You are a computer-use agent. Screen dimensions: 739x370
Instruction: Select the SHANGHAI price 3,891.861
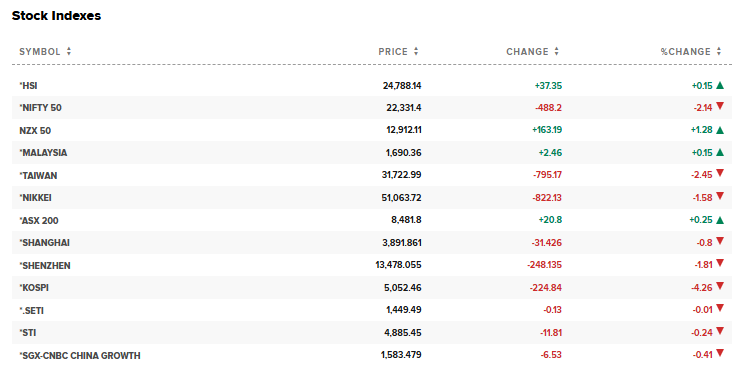402,243
